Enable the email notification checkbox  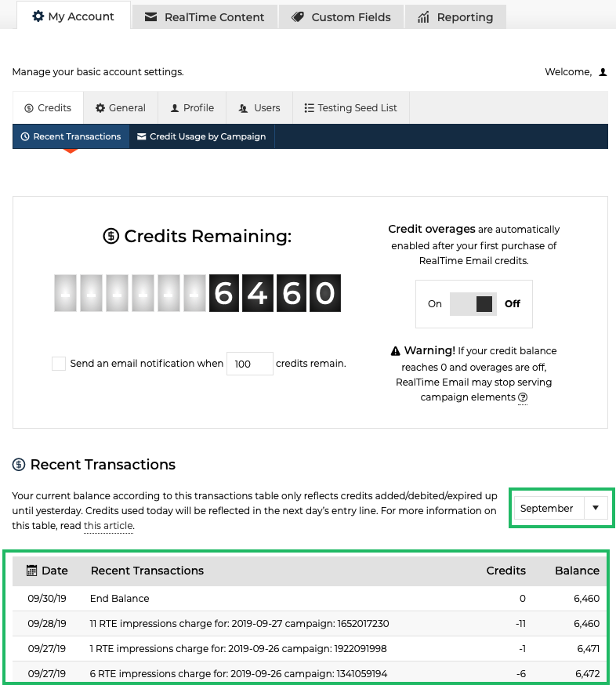click(59, 364)
